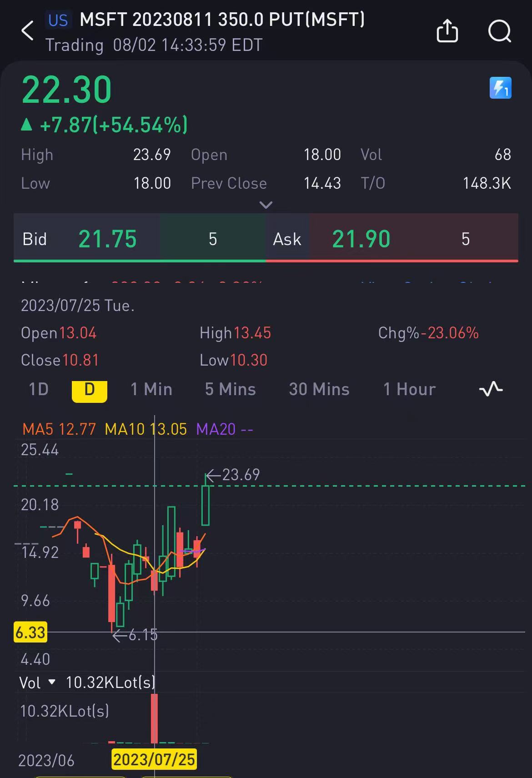Viewport: 532px width, 778px height.
Task: Tap the MSFT 20230811 350.0 PUT title
Action: (x=222, y=20)
